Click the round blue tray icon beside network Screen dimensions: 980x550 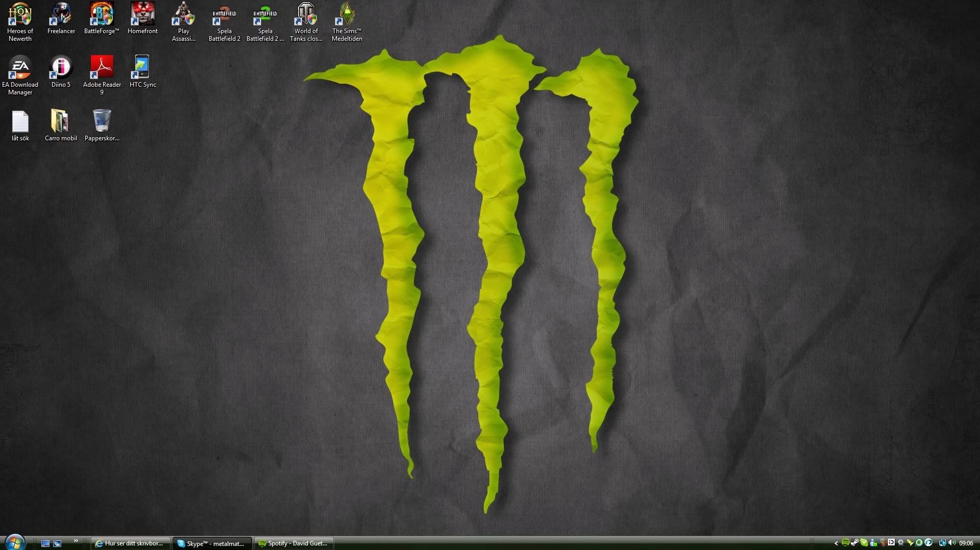(x=928, y=543)
